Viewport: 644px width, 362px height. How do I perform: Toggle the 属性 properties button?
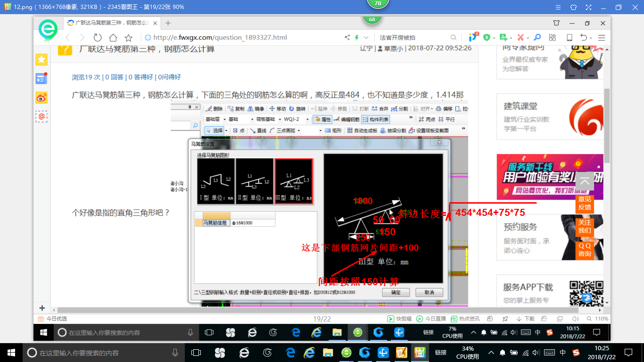[x=323, y=120]
